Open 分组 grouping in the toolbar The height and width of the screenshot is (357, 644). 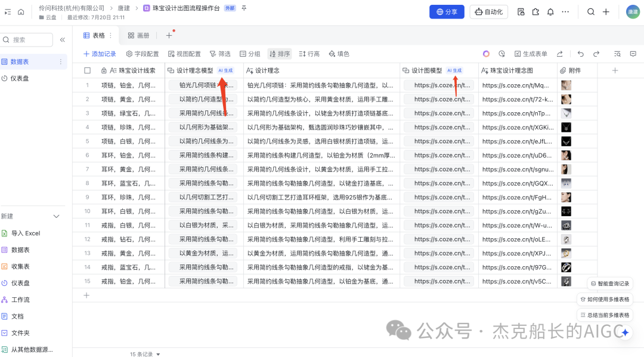click(250, 54)
